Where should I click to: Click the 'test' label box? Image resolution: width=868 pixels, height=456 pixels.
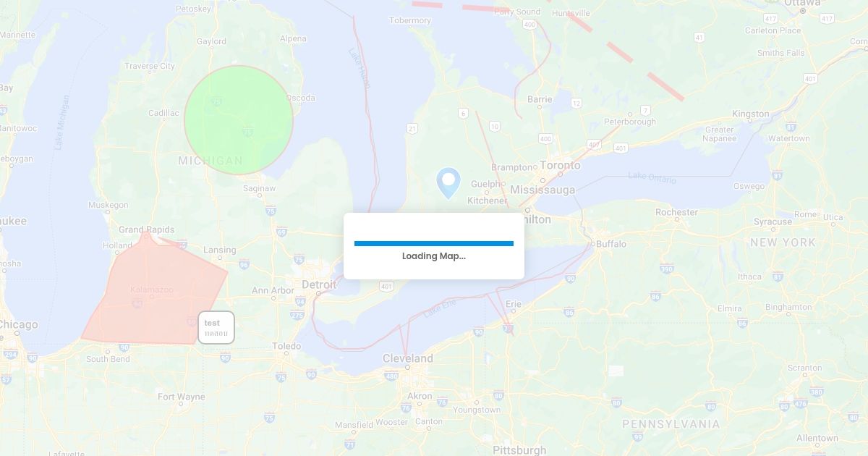click(216, 327)
